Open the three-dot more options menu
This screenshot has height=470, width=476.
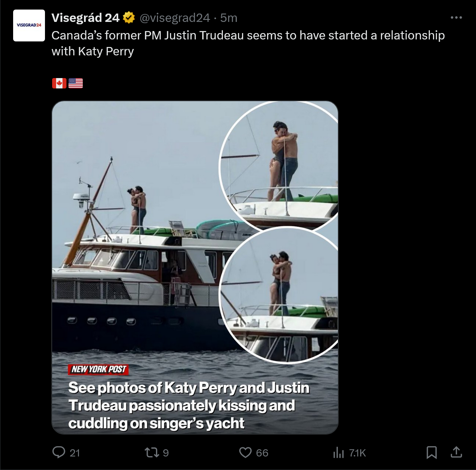[x=456, y=18]
